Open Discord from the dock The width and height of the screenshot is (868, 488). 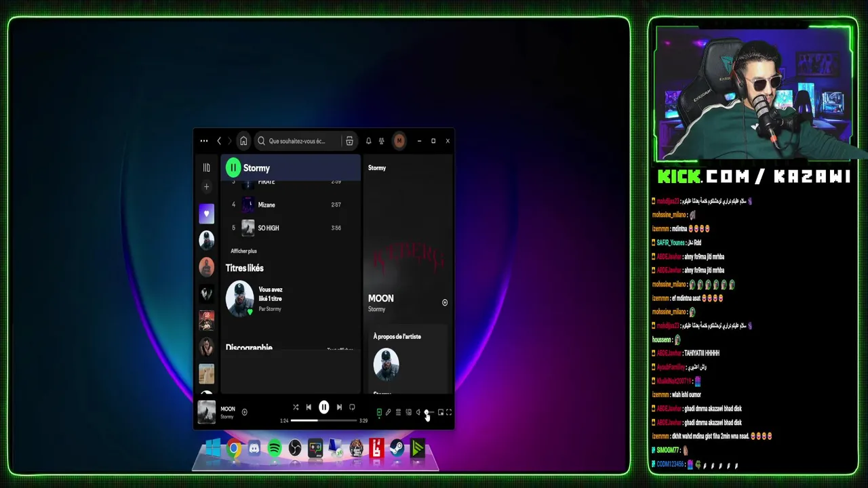[x=254, y=448]
